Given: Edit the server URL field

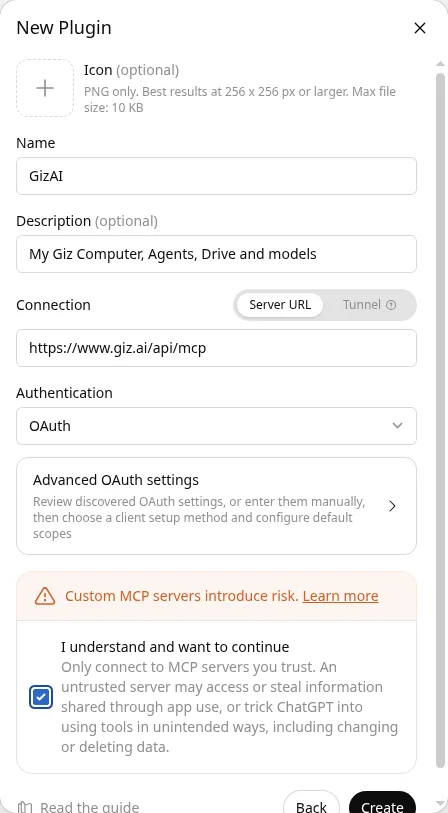Looking at the screenshot, I should click(x=216, y=348).
